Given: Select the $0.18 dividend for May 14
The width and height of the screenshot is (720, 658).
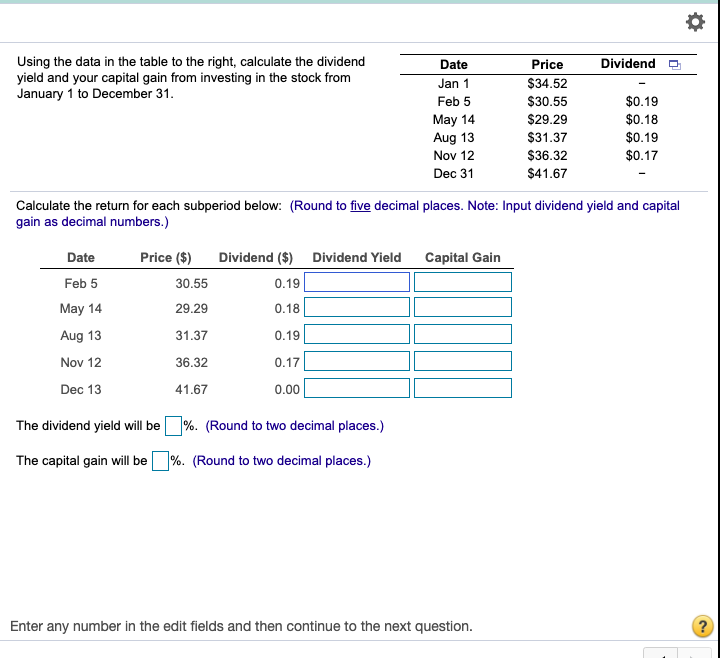Looking at the screenshot, I should [642, 119].
